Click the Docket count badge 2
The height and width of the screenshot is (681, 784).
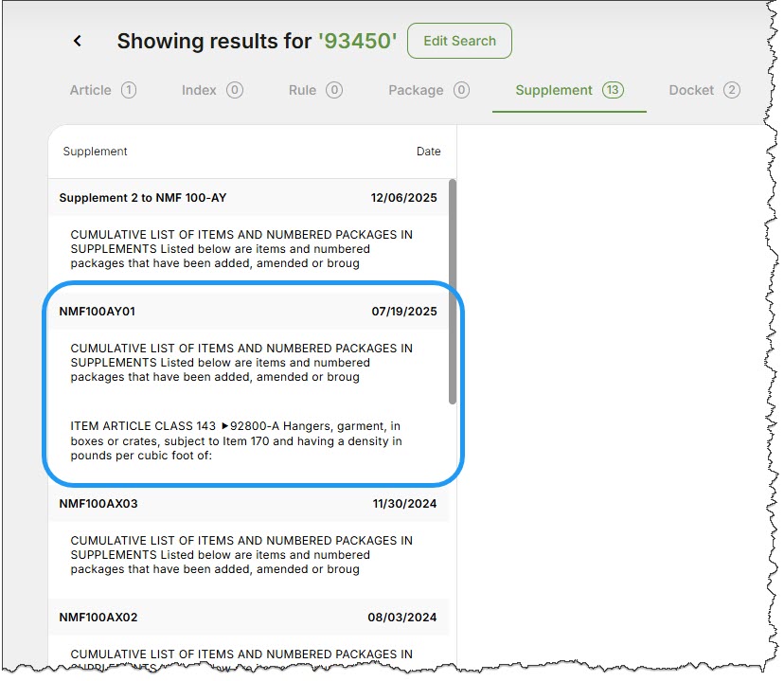[x=731, y=90]
